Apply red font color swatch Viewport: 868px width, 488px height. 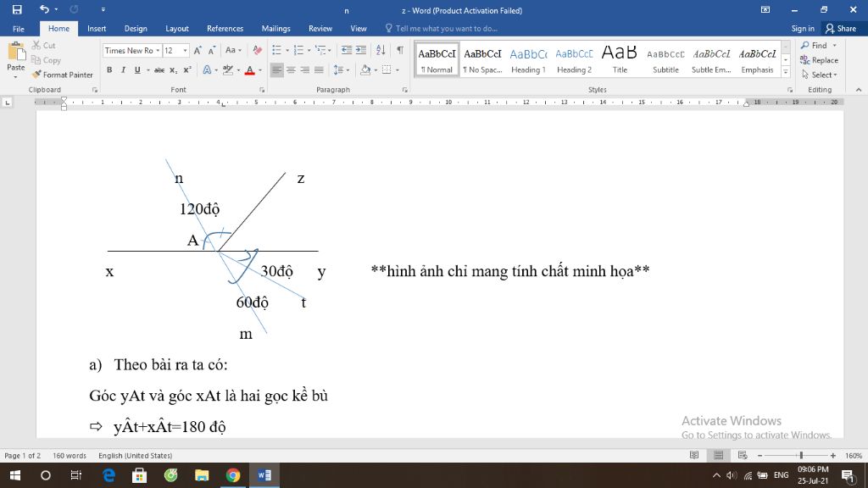[250, 70]
